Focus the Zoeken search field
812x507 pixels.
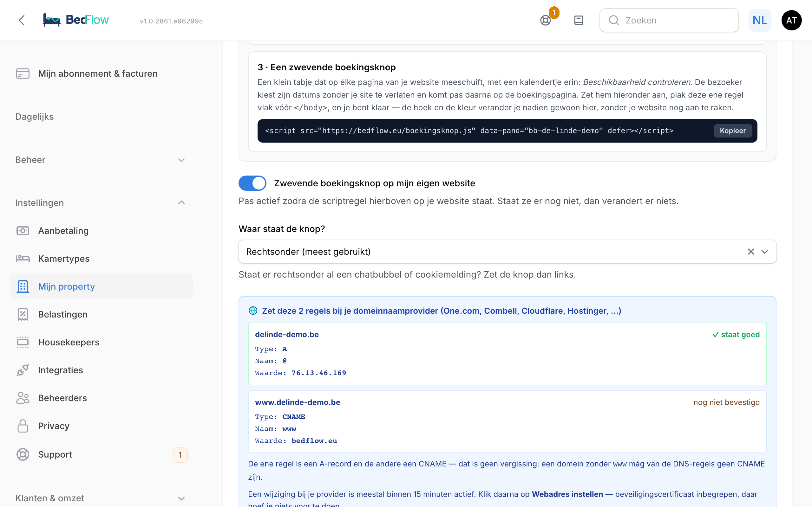click(669, 21)
